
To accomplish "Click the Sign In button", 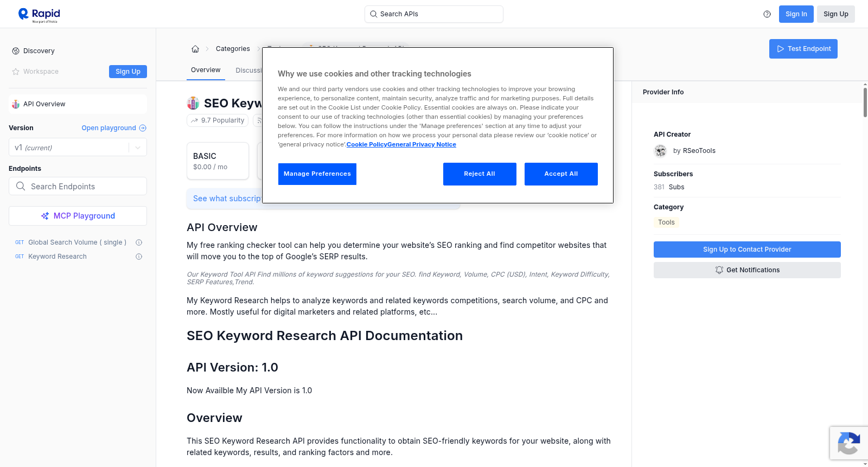I will (x=796, y=14).
